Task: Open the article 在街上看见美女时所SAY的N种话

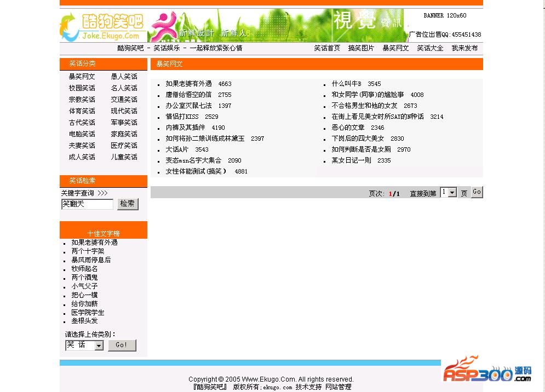Action: [x=378, y=117]
